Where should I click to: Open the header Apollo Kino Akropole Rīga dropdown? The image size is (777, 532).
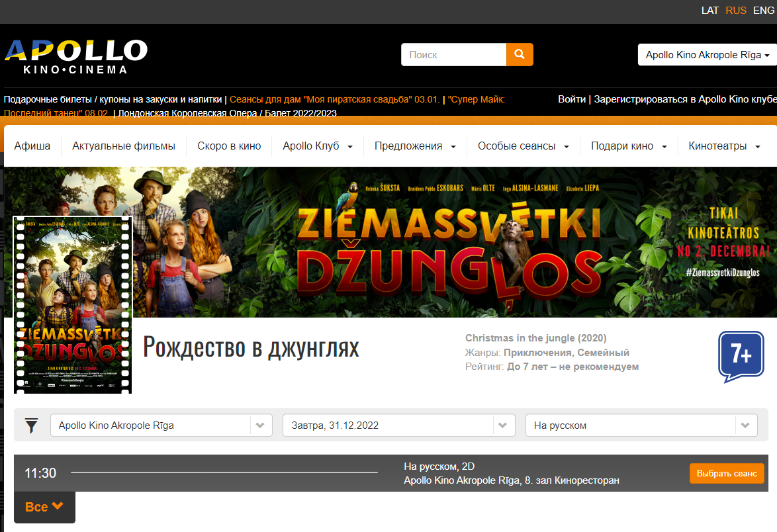[x=707, y=55]
